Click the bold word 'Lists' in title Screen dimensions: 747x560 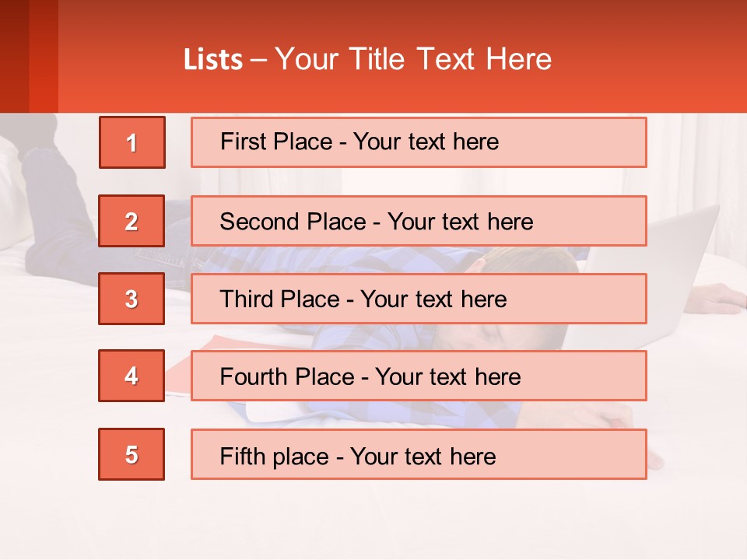tap(213, 60)
